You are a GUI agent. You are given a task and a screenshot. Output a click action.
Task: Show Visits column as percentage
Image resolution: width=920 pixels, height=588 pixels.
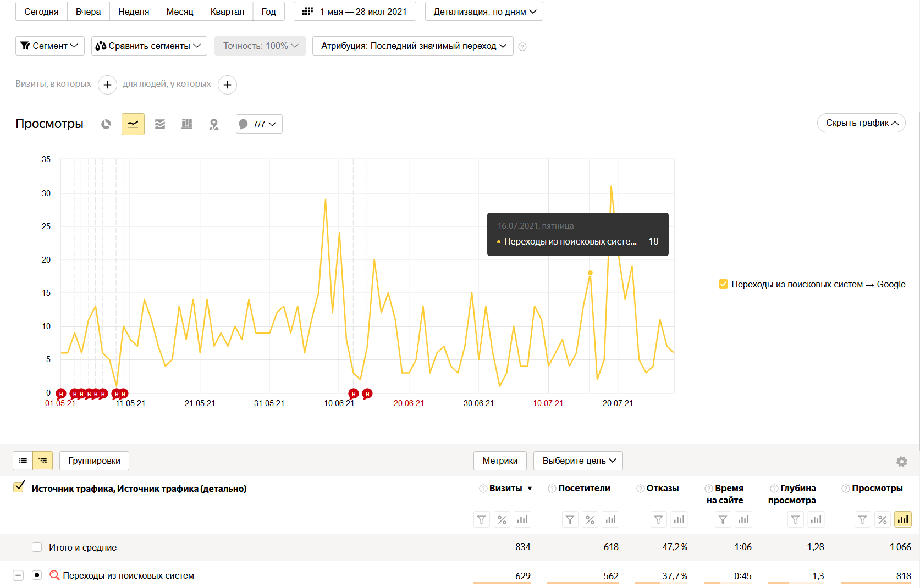(x=502, y=519)
